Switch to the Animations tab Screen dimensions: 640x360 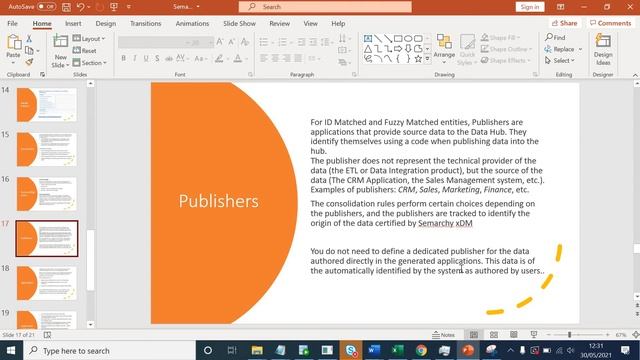192,24
